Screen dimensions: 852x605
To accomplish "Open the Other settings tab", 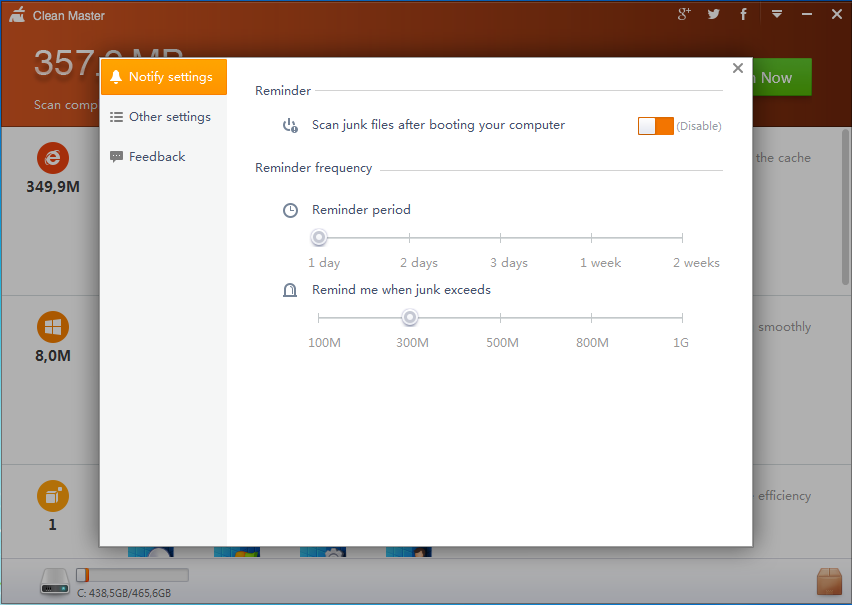I will [x=164, y=117].
